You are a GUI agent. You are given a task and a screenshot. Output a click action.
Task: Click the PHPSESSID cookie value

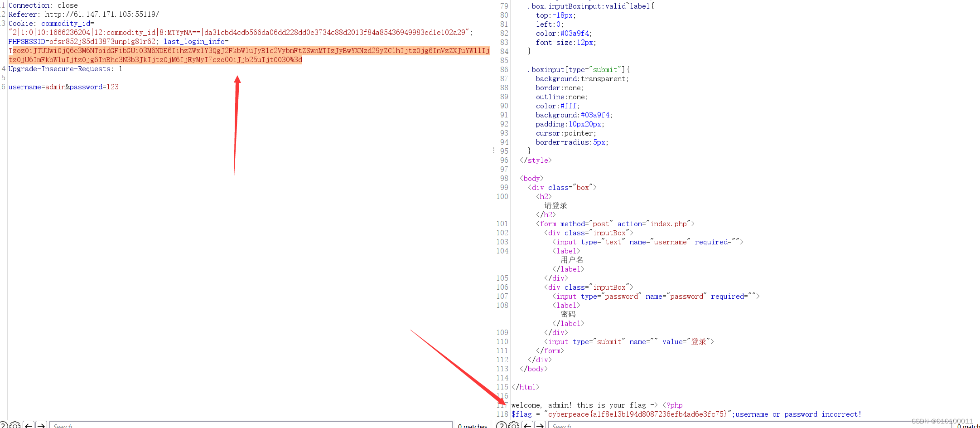tap(102, 42)
